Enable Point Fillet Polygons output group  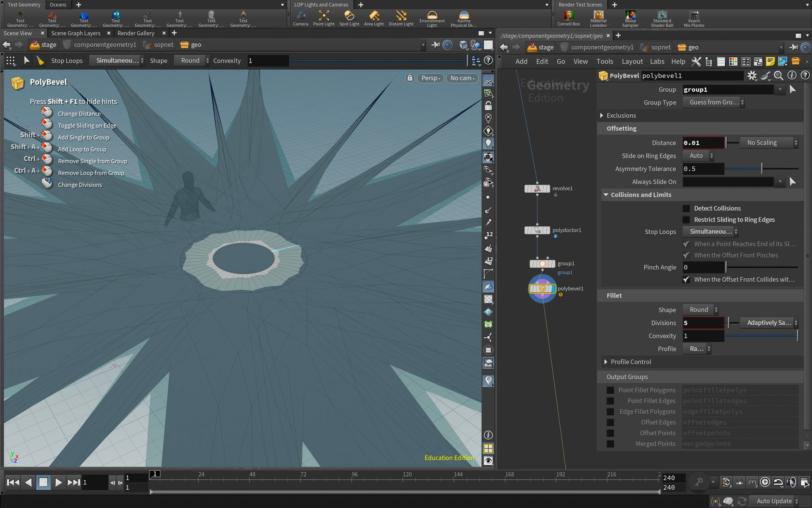coord(610,390)
